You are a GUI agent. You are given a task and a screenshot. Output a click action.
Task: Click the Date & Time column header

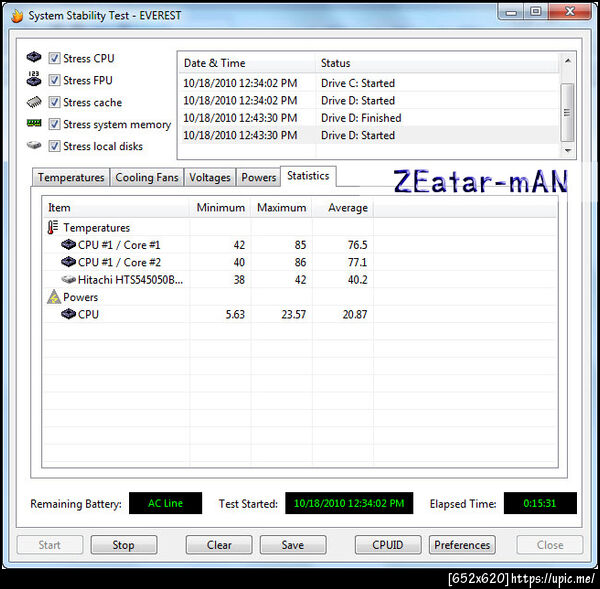(247, 63)
